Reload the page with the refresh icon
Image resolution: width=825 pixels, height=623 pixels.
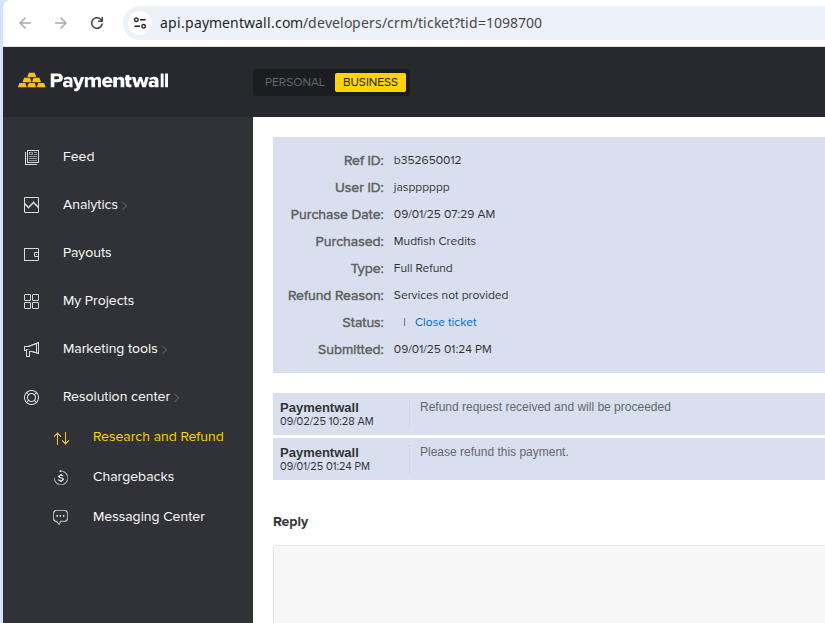pos(97,23)
